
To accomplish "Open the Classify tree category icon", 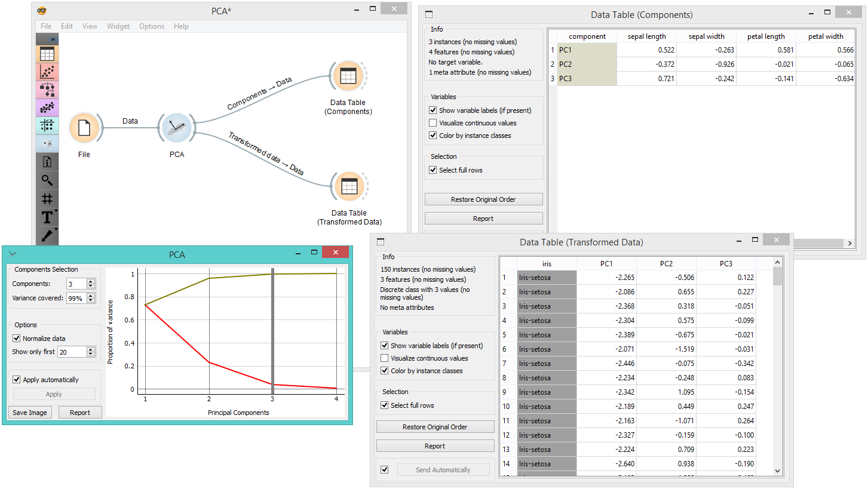I will (47, 90).
